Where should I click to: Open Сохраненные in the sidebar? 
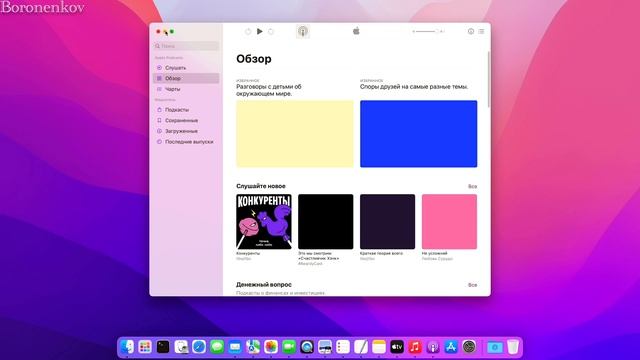click(186, 120)
